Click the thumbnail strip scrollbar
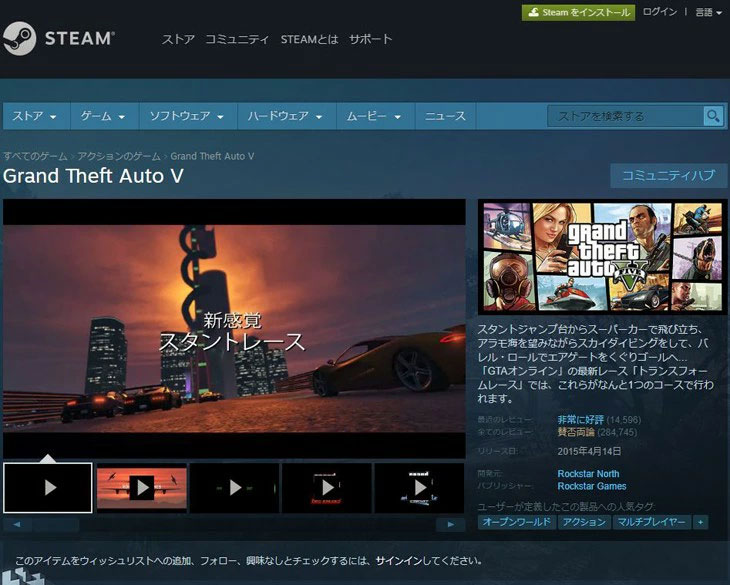This screenshot has height=585, width=730. coord(234,525)
